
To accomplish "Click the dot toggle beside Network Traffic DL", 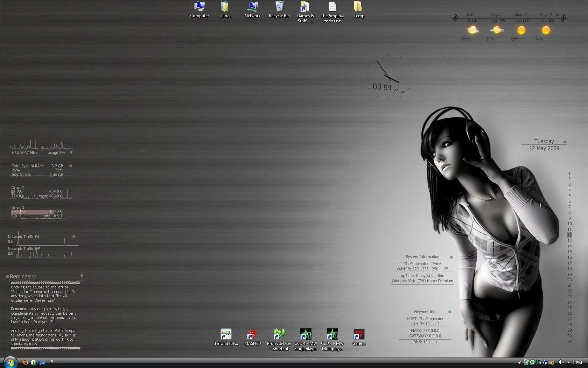I will click(x=74, y=236).
